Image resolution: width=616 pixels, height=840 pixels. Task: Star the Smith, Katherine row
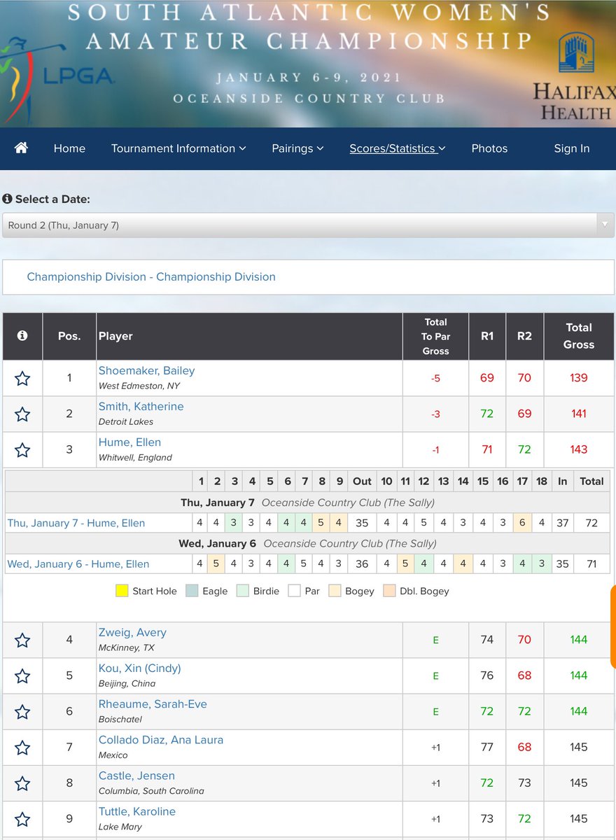pyautogui.click(x=22, y=414)
